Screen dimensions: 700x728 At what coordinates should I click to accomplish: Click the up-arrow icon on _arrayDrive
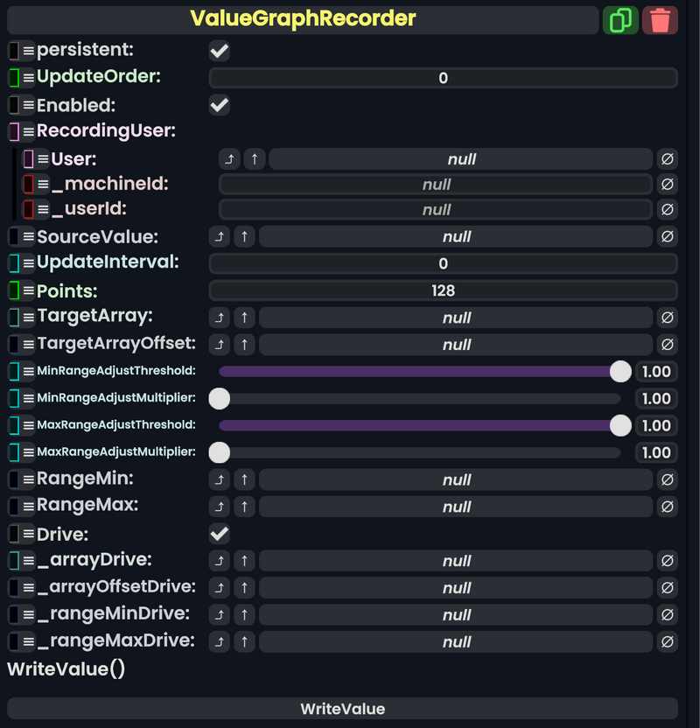pos(246,561)
